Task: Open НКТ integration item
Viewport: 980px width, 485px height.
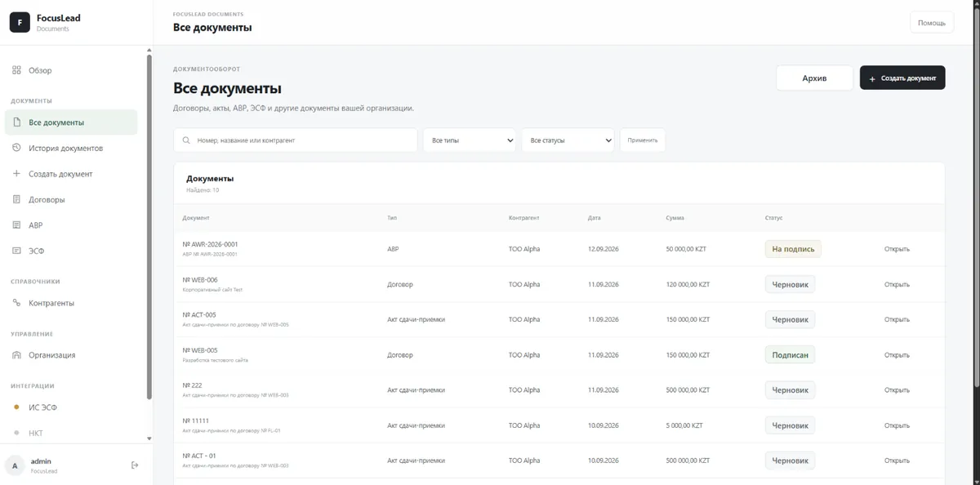Action: (x=71, y=433)
